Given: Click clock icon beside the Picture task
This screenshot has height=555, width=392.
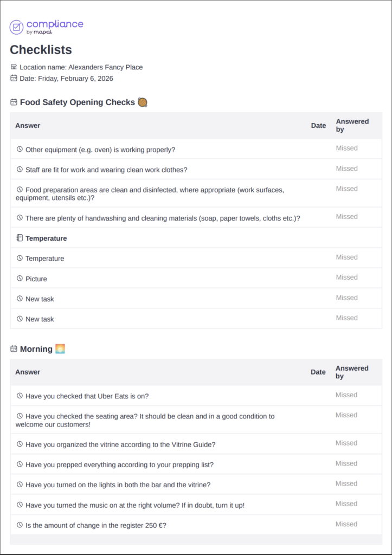Looking at the screenshot, I should coord(20,279).
